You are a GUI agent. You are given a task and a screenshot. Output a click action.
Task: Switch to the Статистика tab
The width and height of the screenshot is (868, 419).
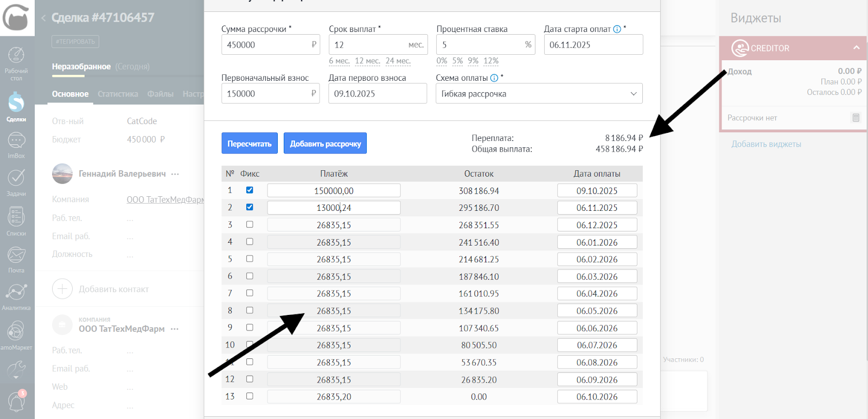(x=118, y=94)
